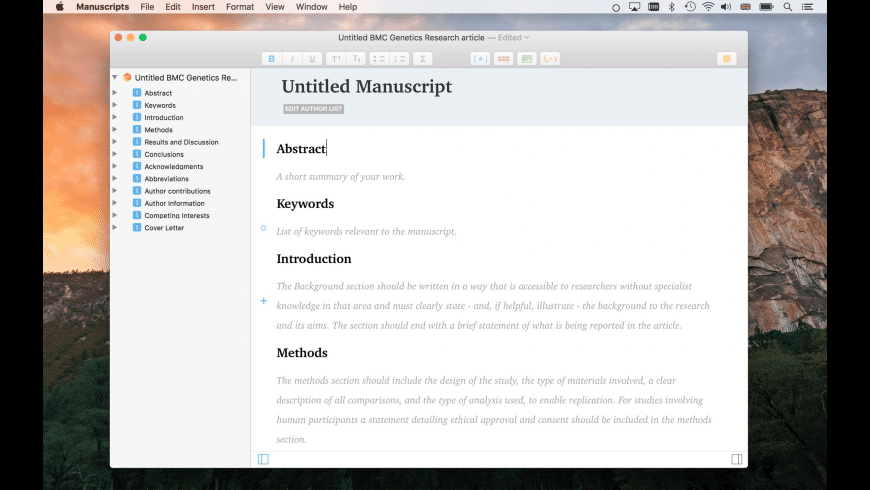Insert a bulleted list

click(x=379, y=59)
